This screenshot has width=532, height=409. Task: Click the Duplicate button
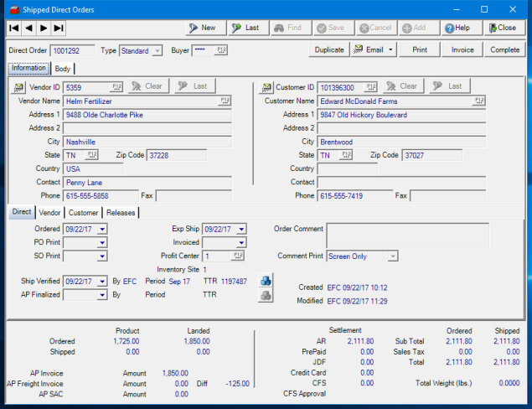(x=328, y=50)
